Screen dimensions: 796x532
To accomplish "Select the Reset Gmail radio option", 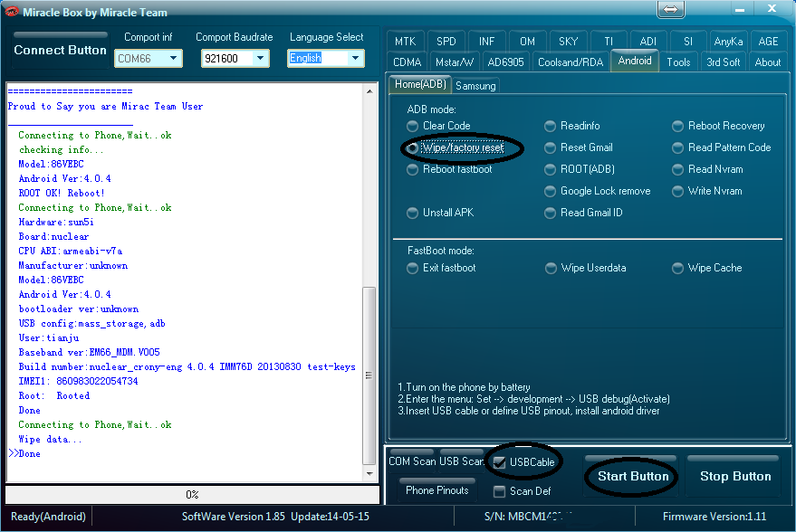I will tap(579, 147).
